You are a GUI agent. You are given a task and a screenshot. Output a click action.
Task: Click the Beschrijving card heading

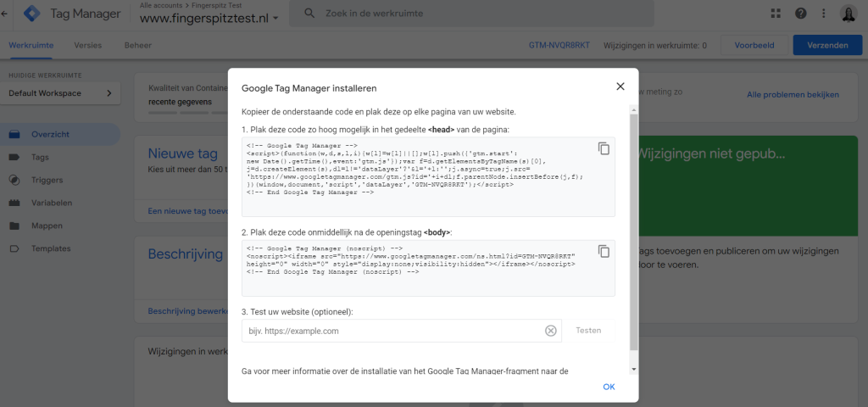186,254
